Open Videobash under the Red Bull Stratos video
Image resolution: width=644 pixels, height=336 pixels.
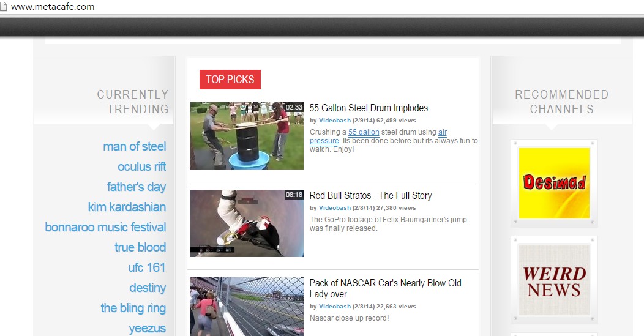coord(335,208)
